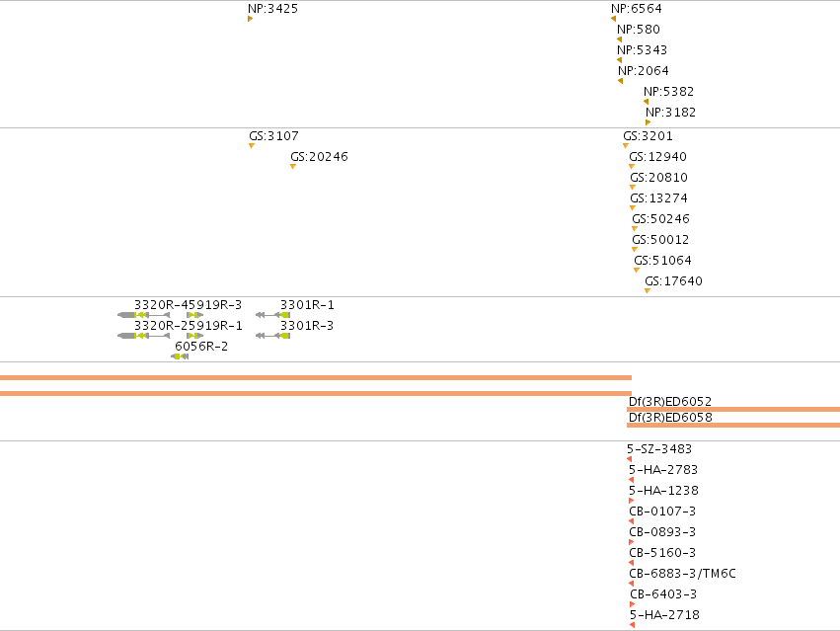Screen dimensions: 840x631
Task: Click the red triangle under CB-0893-3
Action: point(631,542)
